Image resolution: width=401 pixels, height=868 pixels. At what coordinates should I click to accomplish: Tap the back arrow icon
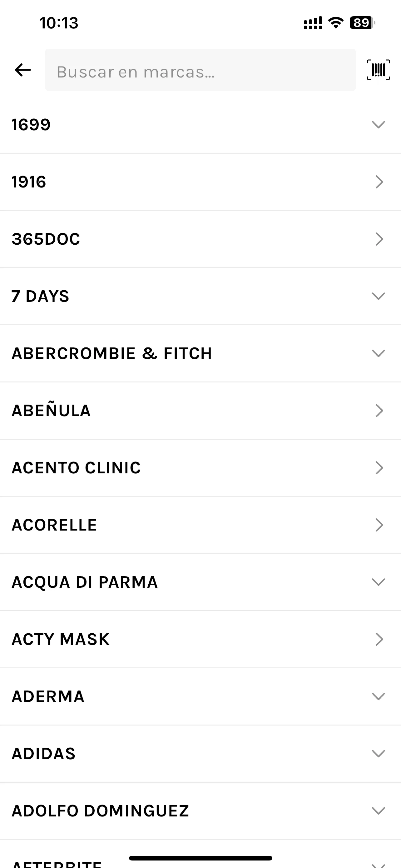pyautogui.click(x=23, y=70)
